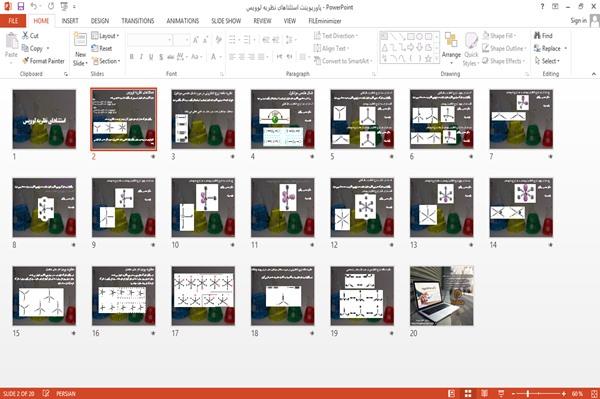Open Copy dropdown arrow
600x399 pixels.
click(48, 48)
